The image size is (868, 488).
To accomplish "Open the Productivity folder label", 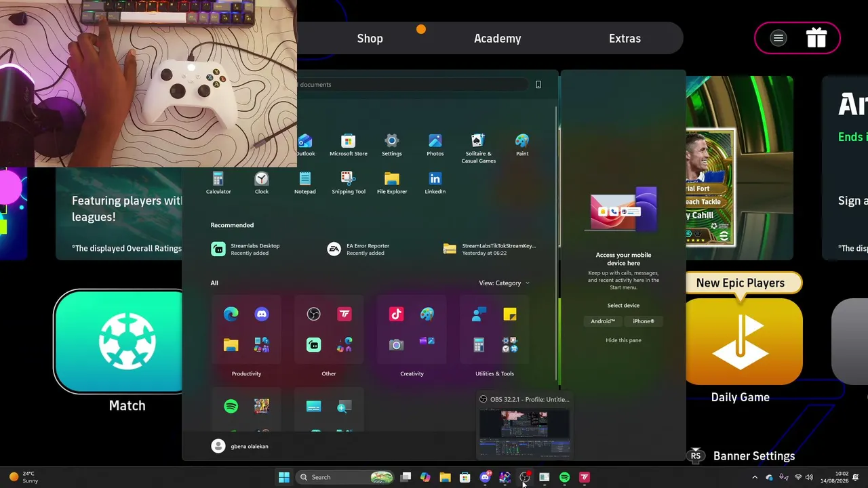I will coord(246,373).
